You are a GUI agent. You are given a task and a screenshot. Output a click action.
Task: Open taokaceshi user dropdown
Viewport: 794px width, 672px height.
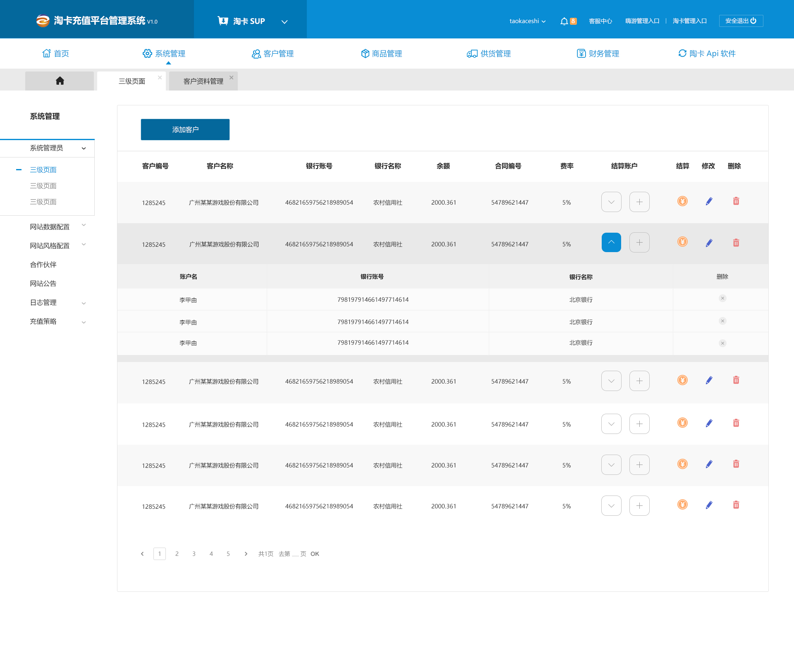528,21
